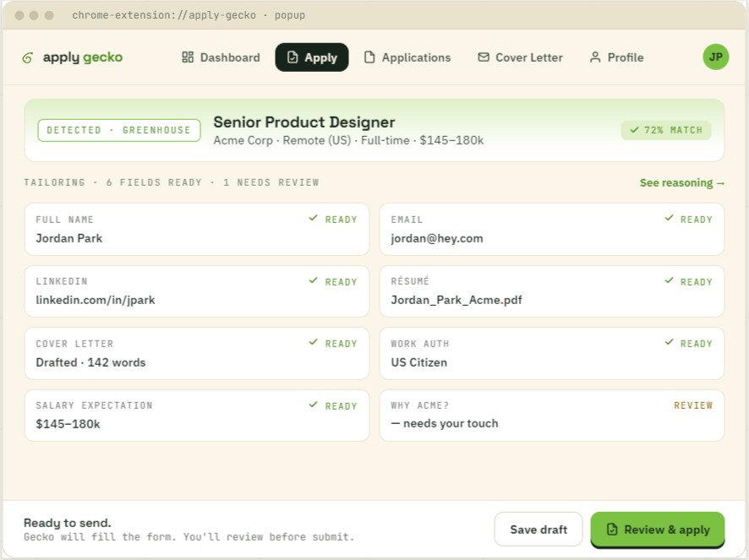Switch to the Cover Letter tab
The image size is (749, 560).
tap(520, 57)
